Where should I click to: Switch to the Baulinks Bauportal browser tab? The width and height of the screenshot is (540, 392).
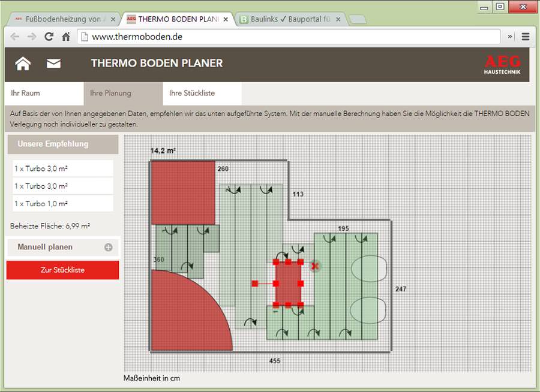click(x=292, y=19)
